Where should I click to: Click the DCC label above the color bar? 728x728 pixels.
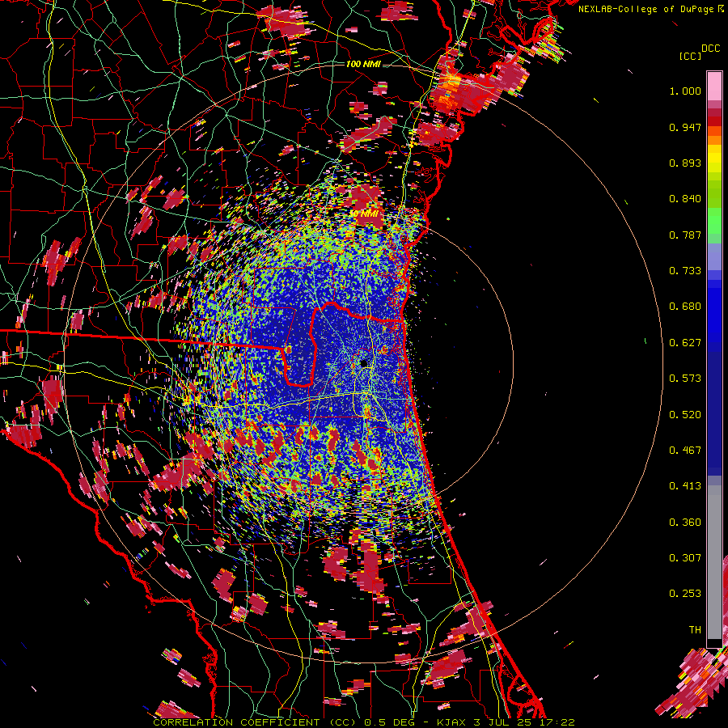[x=710, y=49]
